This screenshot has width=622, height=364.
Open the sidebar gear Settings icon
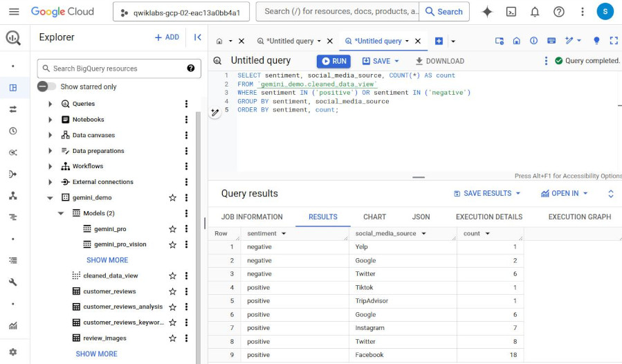(x=13, y=352)
